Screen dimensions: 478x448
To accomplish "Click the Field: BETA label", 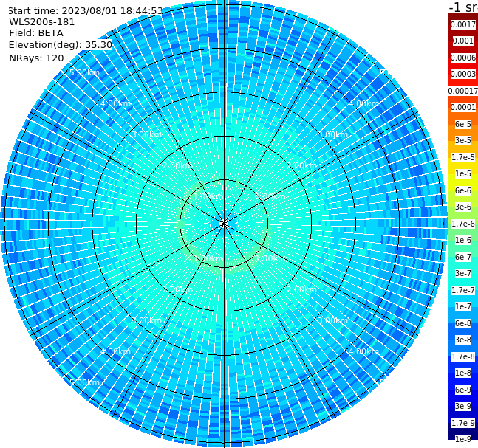I will 36,33.
